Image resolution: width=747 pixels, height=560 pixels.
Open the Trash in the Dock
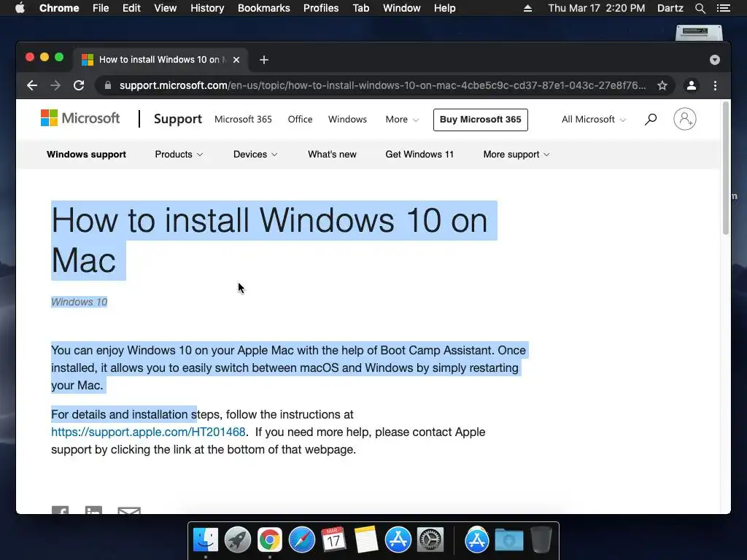[541, 540]
